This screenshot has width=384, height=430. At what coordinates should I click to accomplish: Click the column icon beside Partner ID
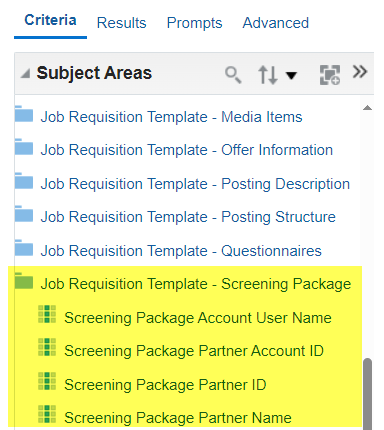(x=47, y=381)
